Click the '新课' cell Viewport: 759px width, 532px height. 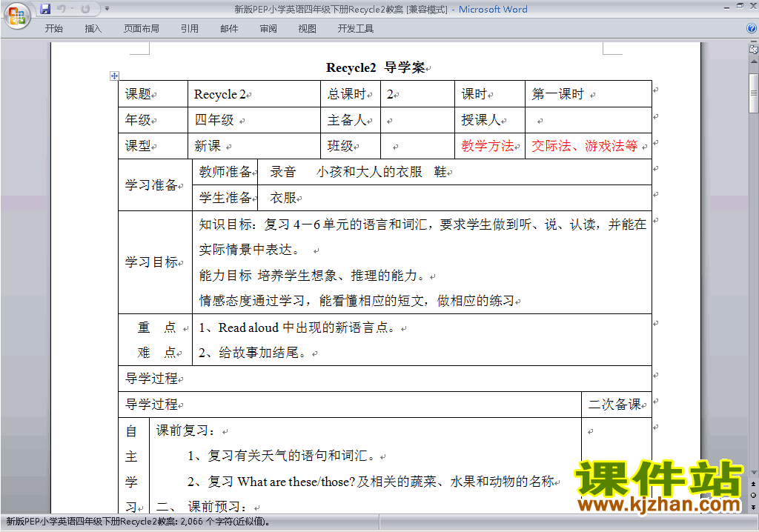pos(254,146)
